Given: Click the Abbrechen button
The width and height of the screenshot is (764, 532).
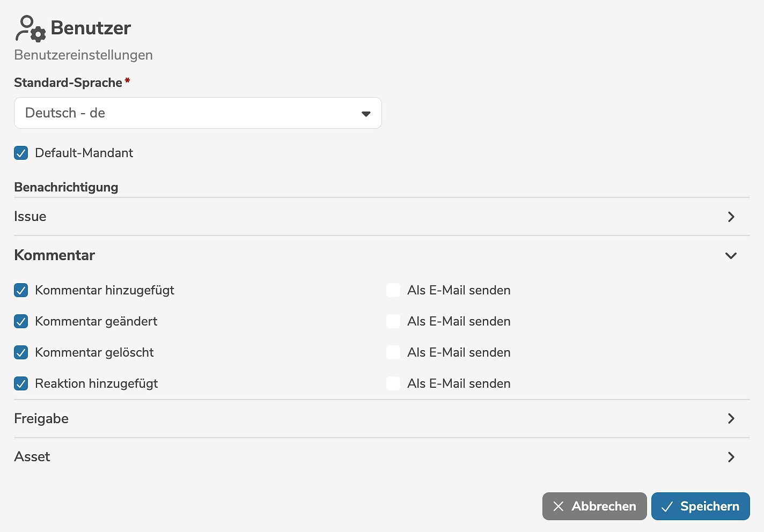Looking at the screenshot, I should pyautogui.click(x=594, y=506).
